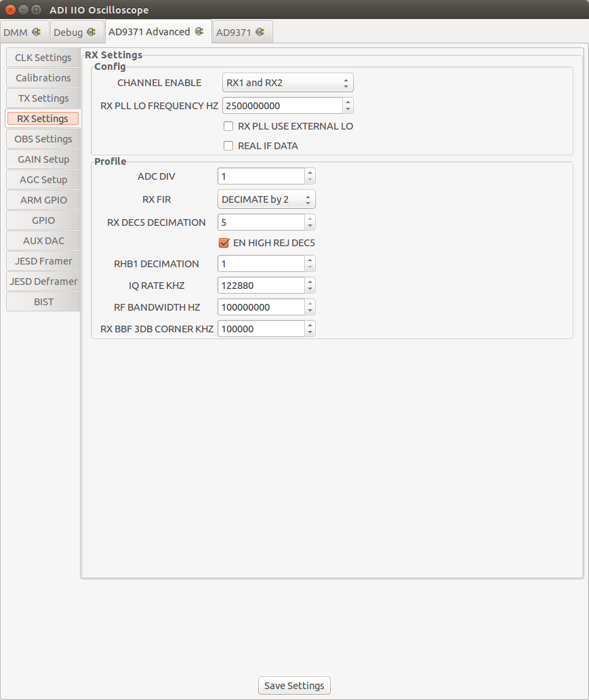Click the detach icon on AD9371 Advanced tab
This screenshot has width=589, height=700.
tap(198, 31)
